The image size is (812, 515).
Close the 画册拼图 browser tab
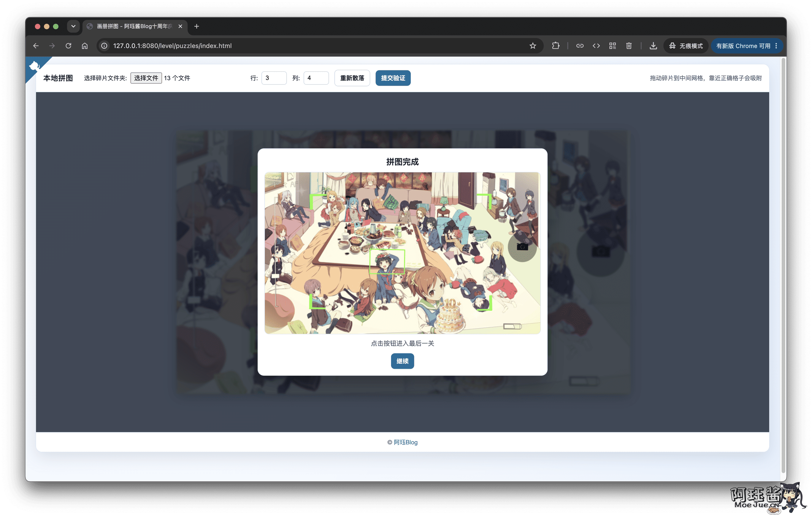point(180,26)
